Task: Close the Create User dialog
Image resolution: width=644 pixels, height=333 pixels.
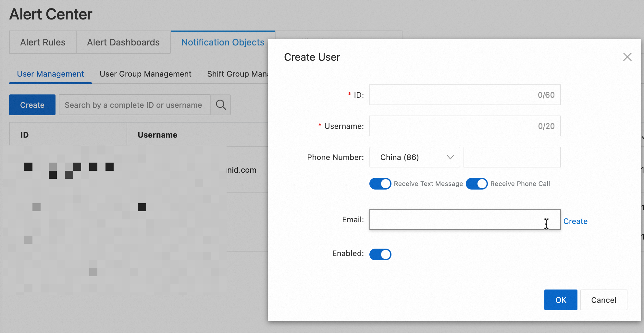Action: pyautogui.click(x=627, y=57)
